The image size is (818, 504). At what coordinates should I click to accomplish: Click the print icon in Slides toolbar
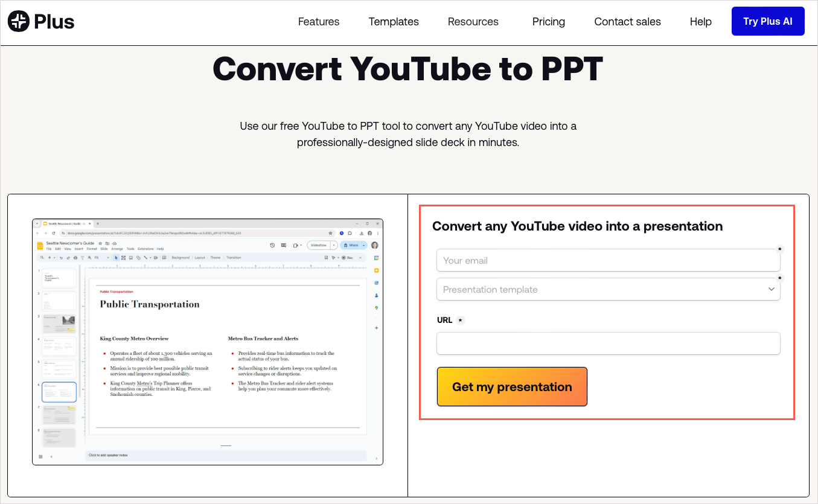75,258
